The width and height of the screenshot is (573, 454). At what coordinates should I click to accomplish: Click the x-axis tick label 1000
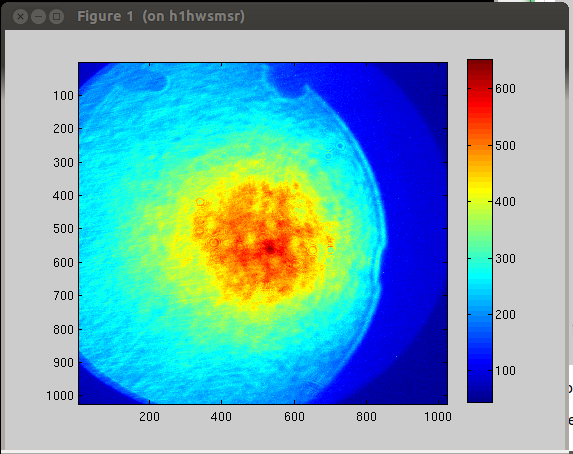tap(438, 417)
